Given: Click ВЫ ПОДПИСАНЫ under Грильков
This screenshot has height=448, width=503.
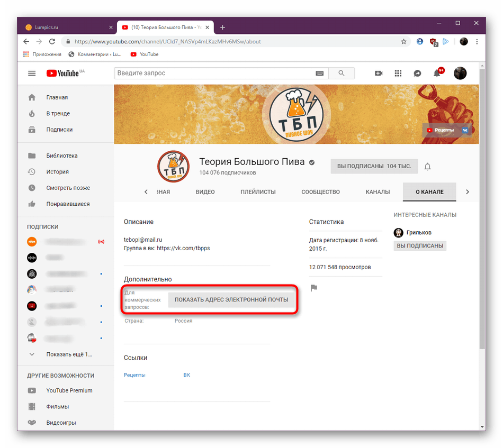Looking at the screenshot, I should click(x=420, y=246).
